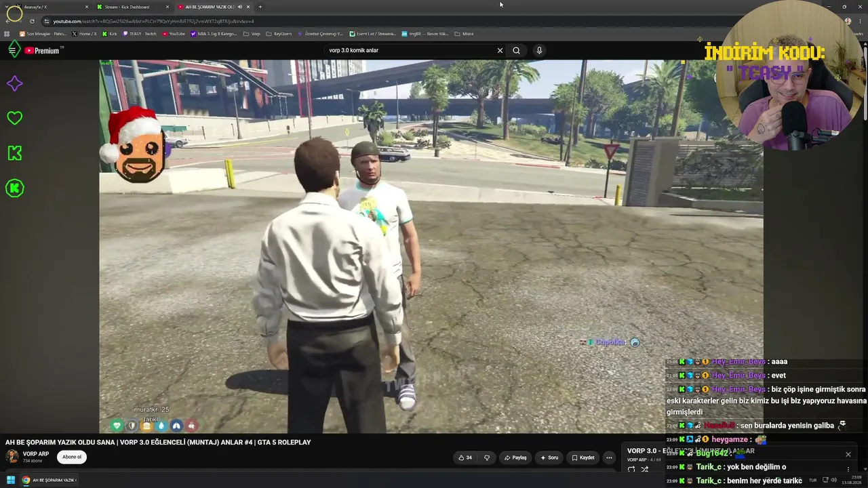This screenshot has width=868, height=488.
Task: Expand the KeyGivers bookmarks folder
Action: tap(279, 34)
